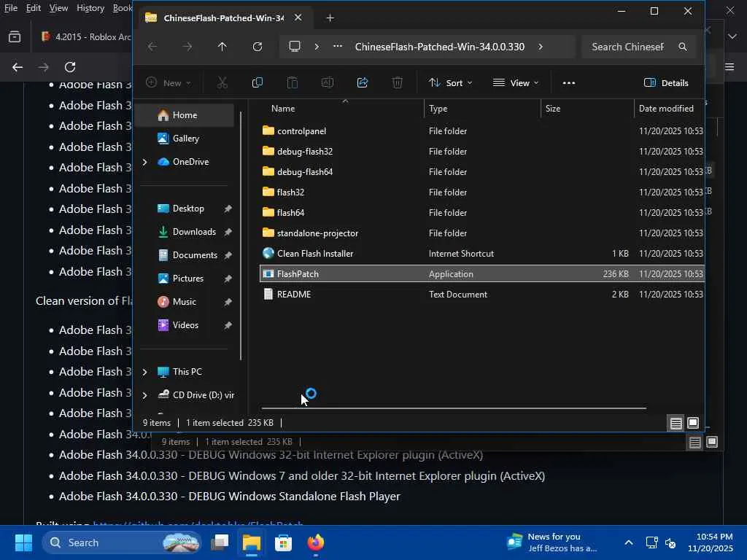Select the 4.2015 - Roblox Firefox tab
The image size is (747, 560).
point(86,36)
